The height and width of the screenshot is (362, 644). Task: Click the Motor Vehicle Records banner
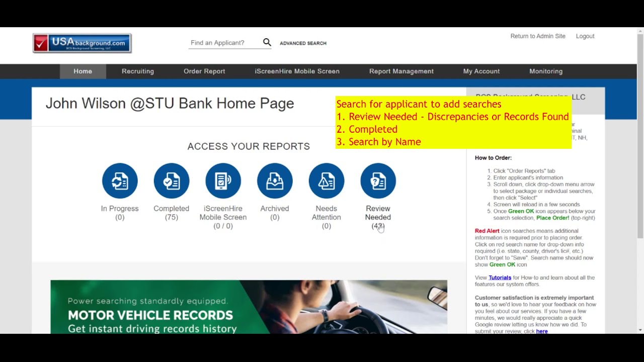(249, 307)
